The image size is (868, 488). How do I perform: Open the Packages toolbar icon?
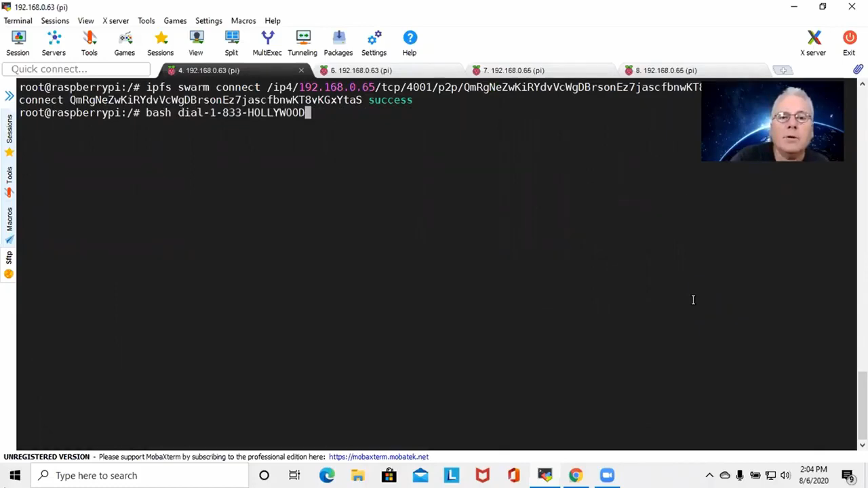tap(338, 43)
